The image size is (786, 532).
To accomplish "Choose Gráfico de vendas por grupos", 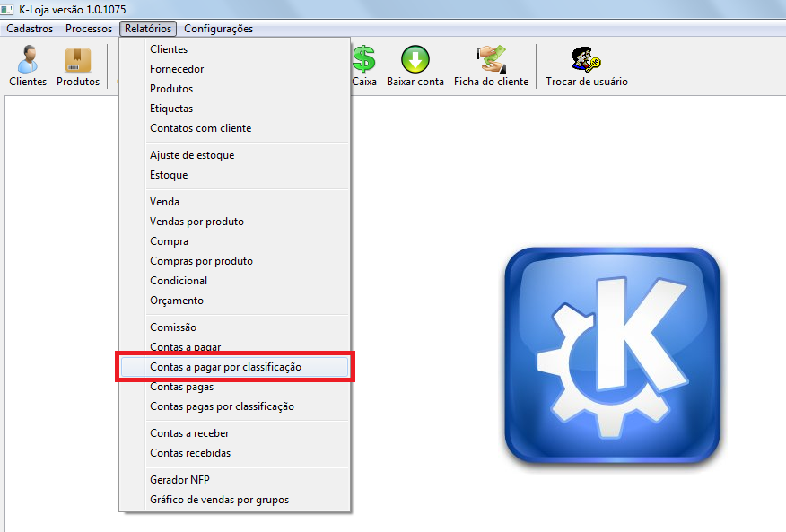I will [x=234, y=500].
